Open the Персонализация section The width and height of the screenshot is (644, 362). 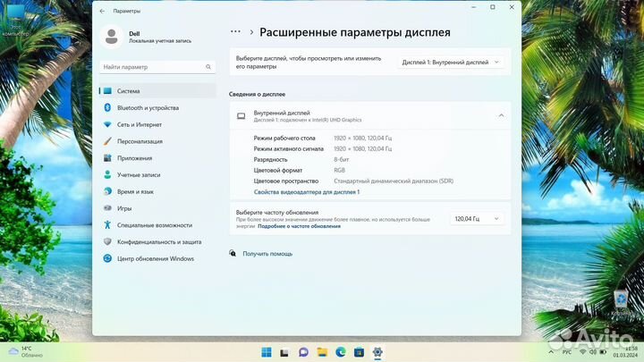(157, 141)
